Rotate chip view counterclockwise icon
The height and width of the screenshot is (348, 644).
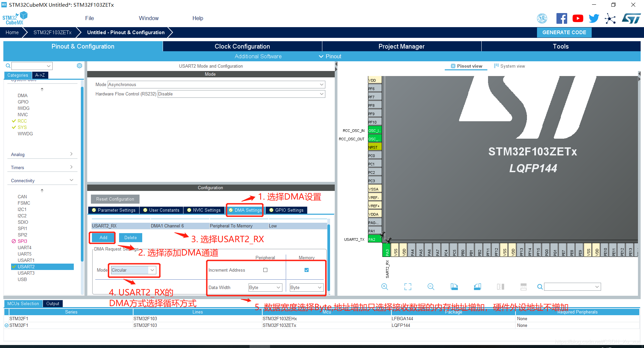pyautogui.click(x=477, y=287)
